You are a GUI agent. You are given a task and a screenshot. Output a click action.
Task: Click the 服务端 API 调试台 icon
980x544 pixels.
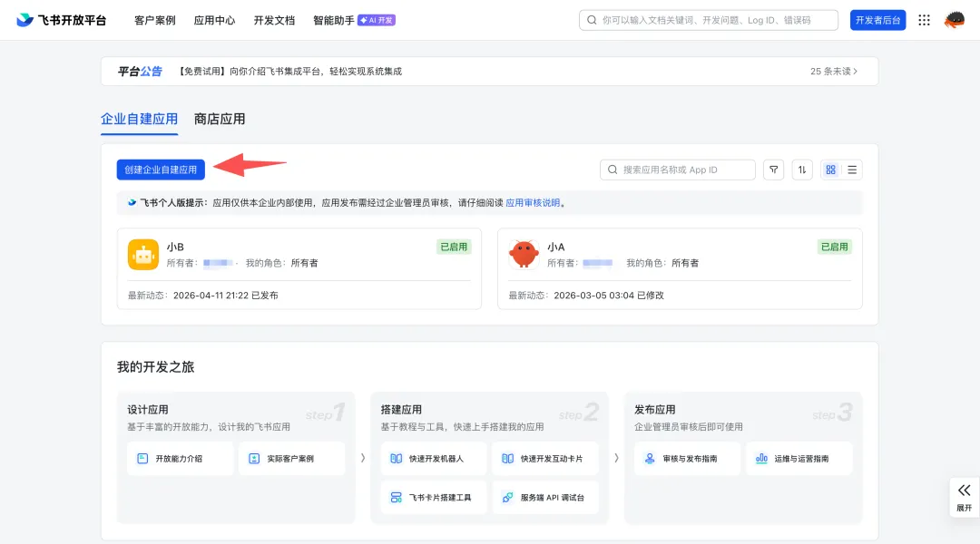(x=507, y=497)
